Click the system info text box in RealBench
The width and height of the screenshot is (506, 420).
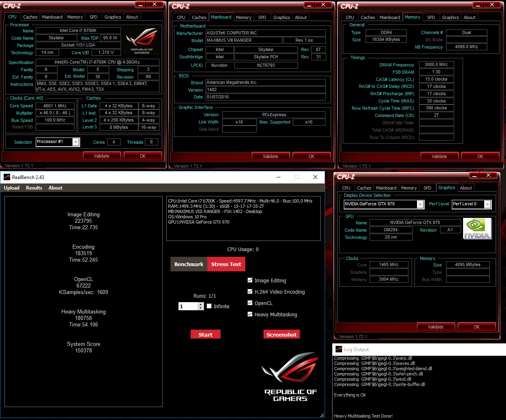(243, 218)
